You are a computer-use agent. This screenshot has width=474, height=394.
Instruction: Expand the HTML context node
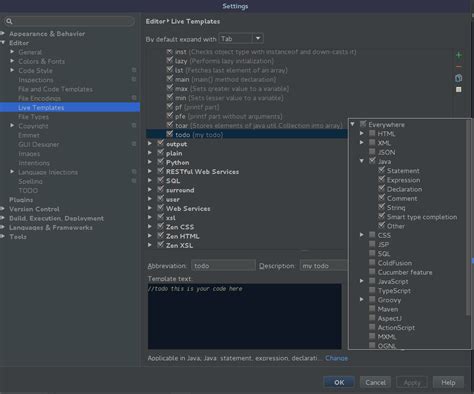(362, 133)
